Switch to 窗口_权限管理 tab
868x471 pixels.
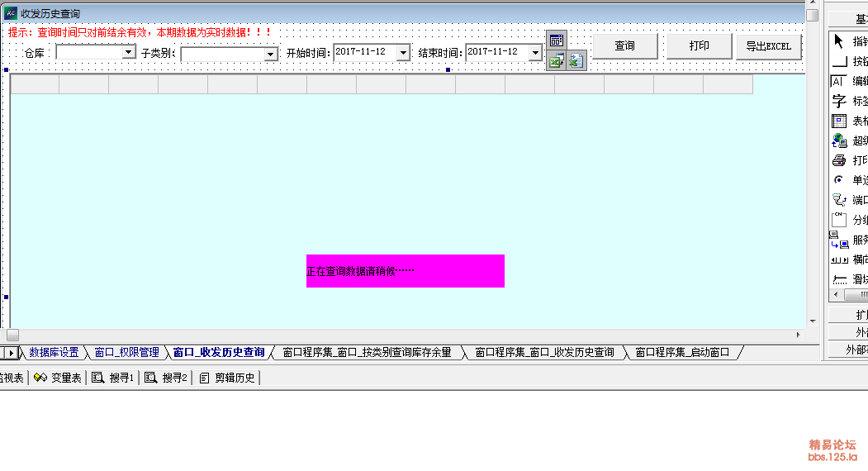pyautogui.click(x=126, y=353)
